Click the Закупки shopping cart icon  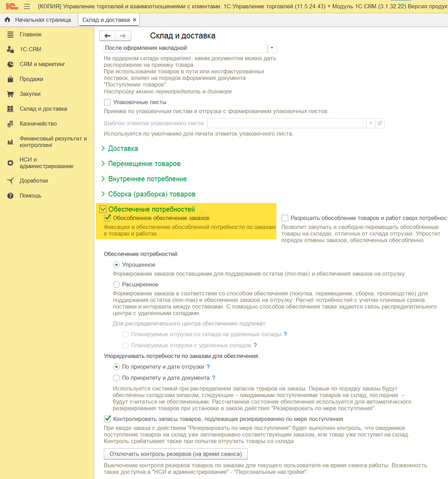tap(10, 94)
